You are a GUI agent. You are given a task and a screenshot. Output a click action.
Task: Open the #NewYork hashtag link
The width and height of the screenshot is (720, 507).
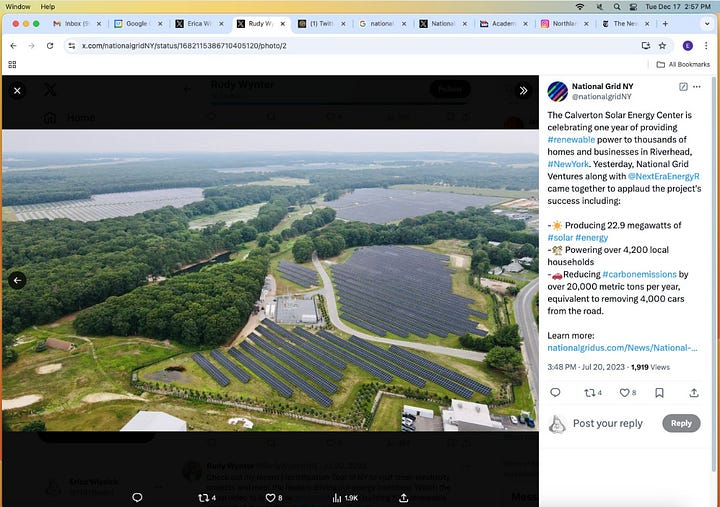point(568,164)
